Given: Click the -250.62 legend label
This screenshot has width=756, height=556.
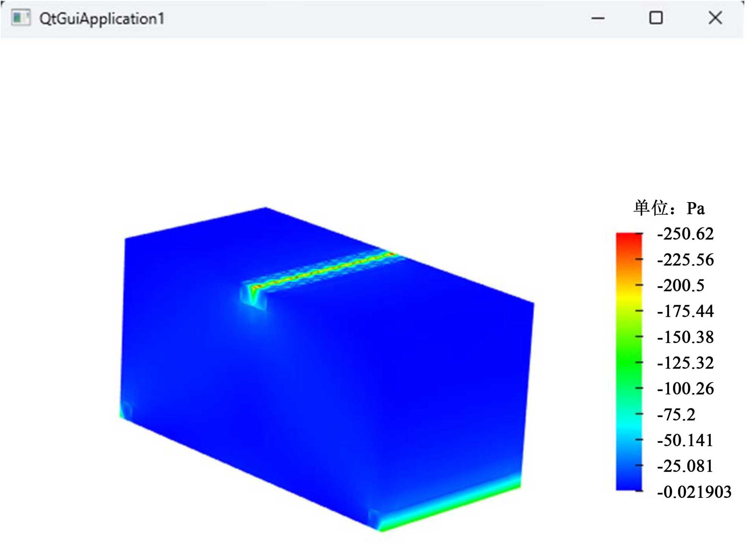Looking at the screenshot, I should coord(685,234).
